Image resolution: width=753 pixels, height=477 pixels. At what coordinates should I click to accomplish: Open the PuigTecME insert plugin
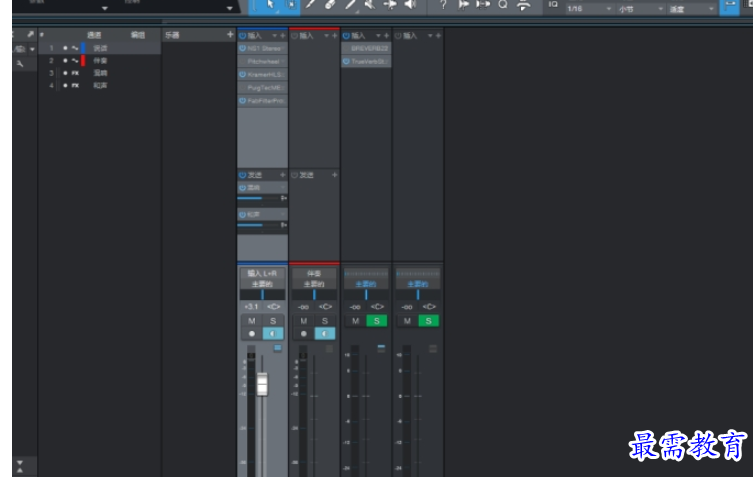(x=263, y=88)
